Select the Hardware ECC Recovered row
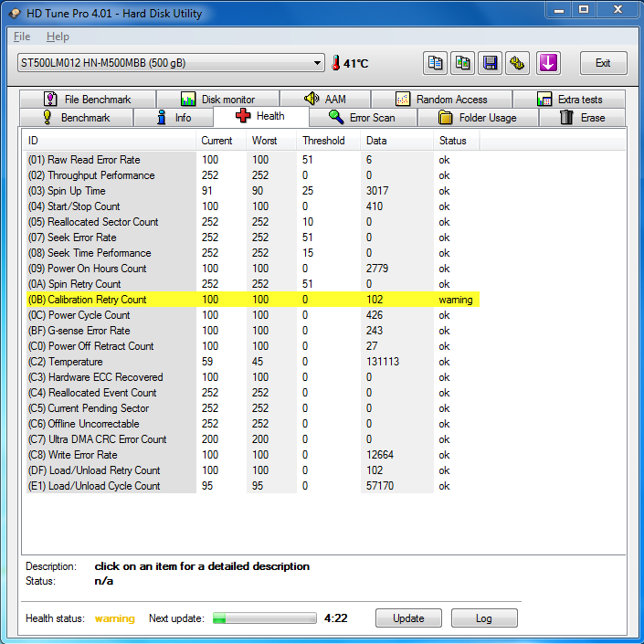Viewport: 644px width, 644px height. 253,377
